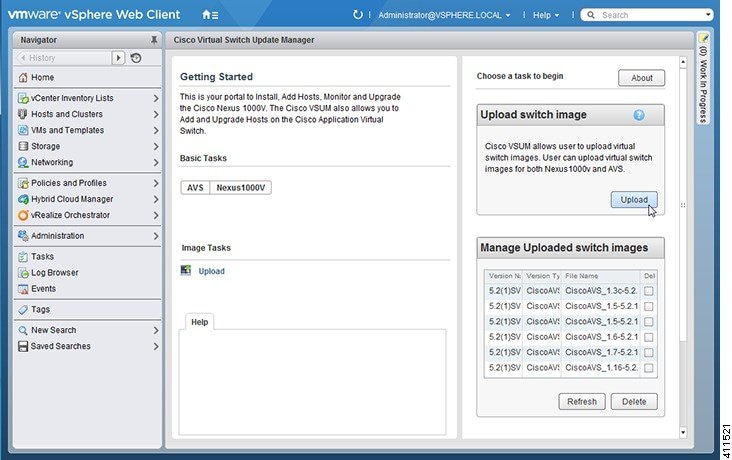
Task: Click the Tags icon
Action: 23,309
